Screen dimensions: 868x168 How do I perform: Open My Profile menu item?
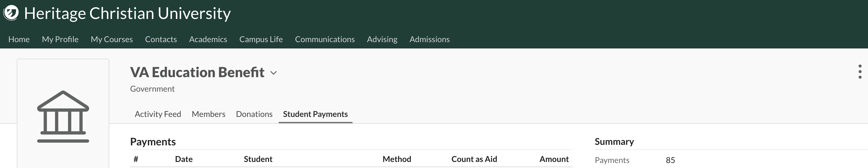60,39
